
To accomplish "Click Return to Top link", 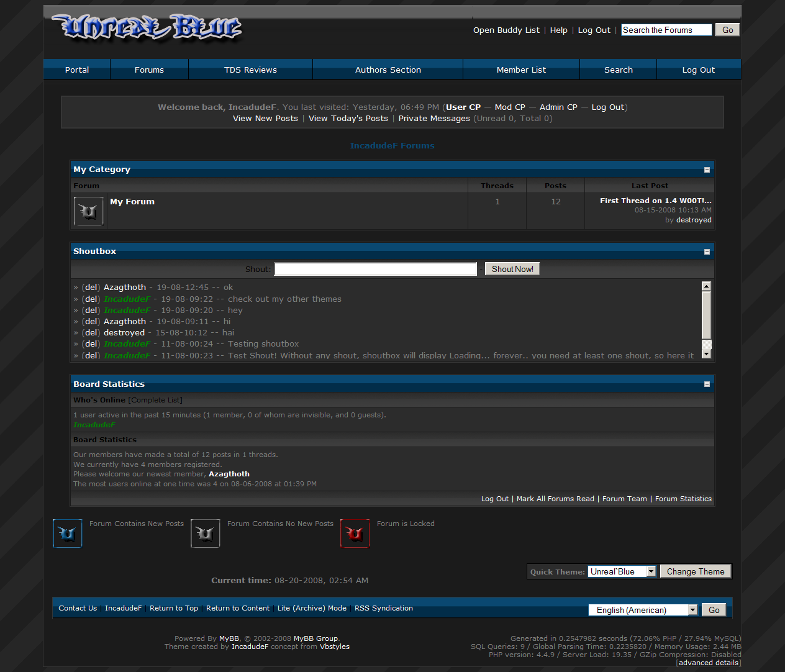I will click(x=174, y=608).
